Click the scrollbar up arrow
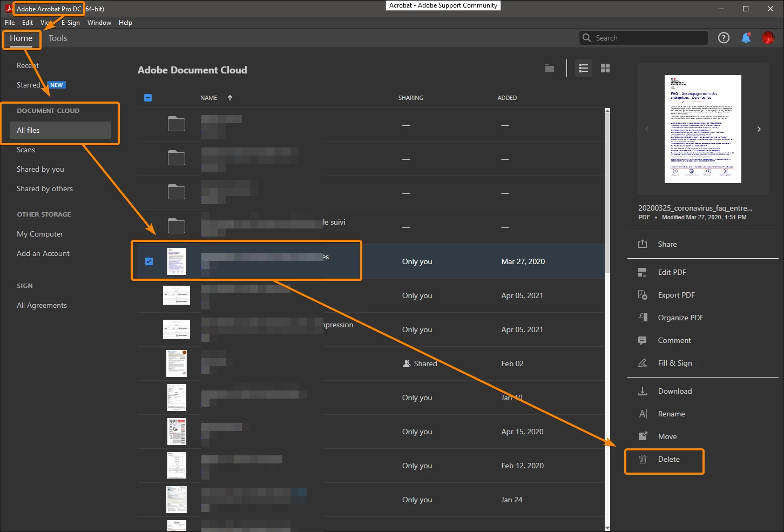This screenshot has height=532, width=784. [x=607, y=111]
